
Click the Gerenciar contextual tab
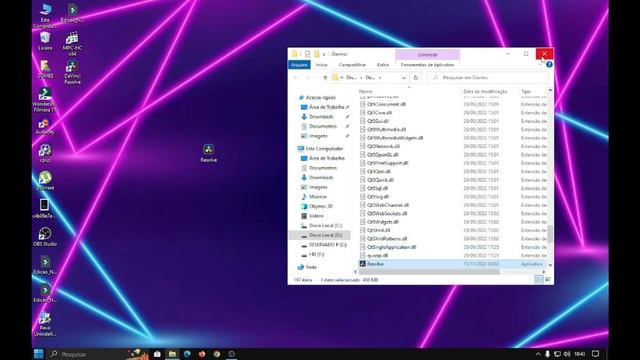coord(427,54)
